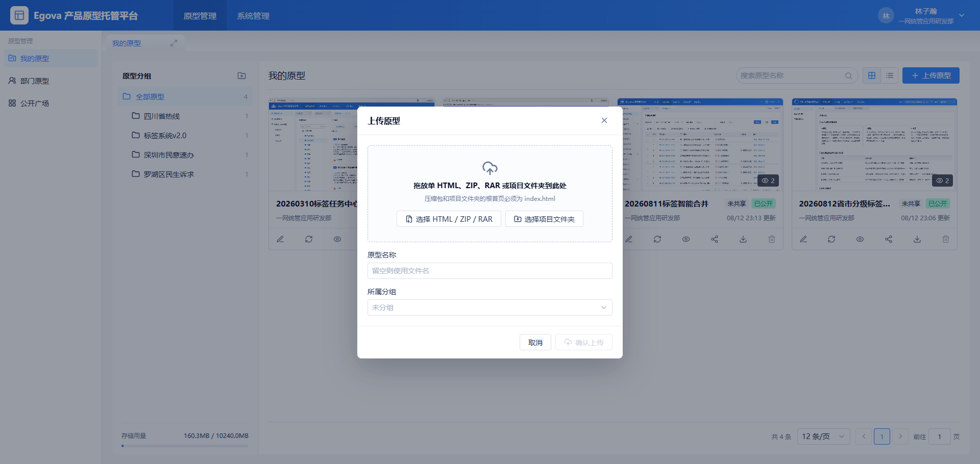Screen dimensions: 980x464
Task: Preview the 20260310标签任务中心 prototype with eye icon
Action: [x=337, y=239]
